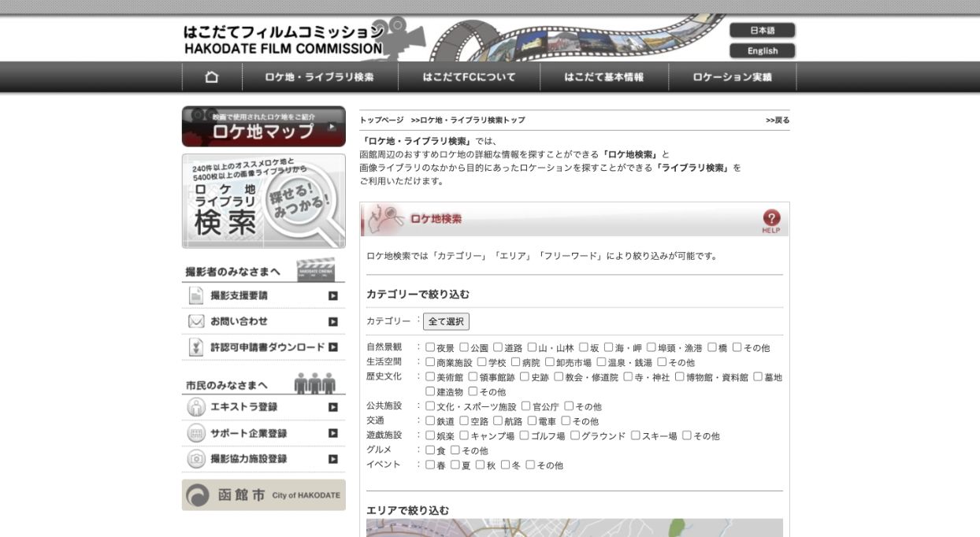
Task: Click the document icon beside 撮影支援要請
Action: pyautogui.click(x=196, y=295)
